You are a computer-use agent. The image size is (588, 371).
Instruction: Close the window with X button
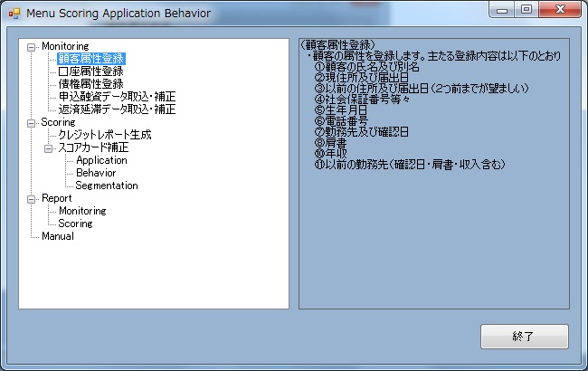coord(560,9)
